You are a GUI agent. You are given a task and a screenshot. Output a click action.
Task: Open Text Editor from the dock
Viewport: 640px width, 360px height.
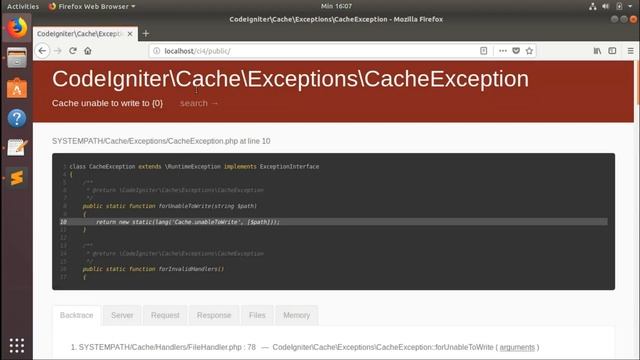[17, 148]
